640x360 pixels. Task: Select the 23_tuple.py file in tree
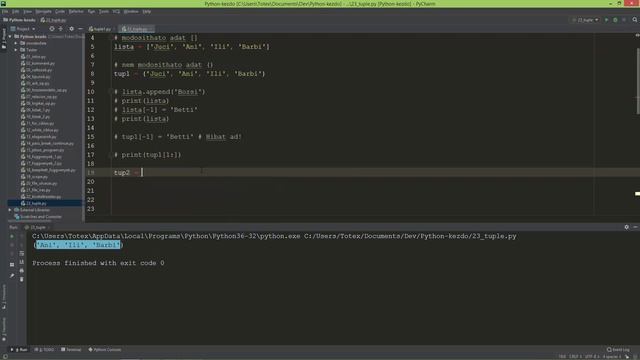click(33, 203)
